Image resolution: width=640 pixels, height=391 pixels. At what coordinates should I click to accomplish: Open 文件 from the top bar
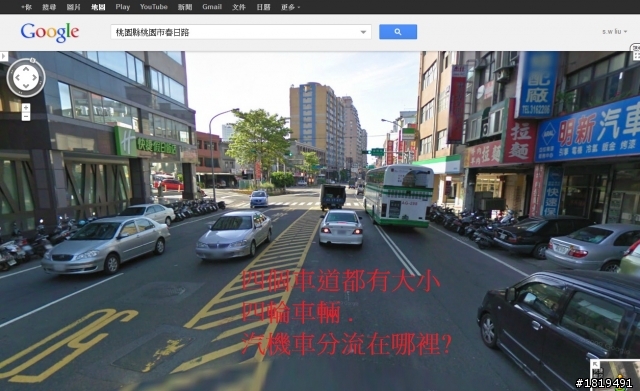tap(239, 7)
